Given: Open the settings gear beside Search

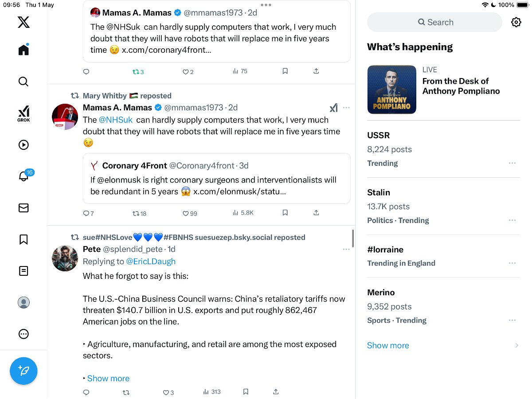Looking at the screenshot, I should (516, 22).
